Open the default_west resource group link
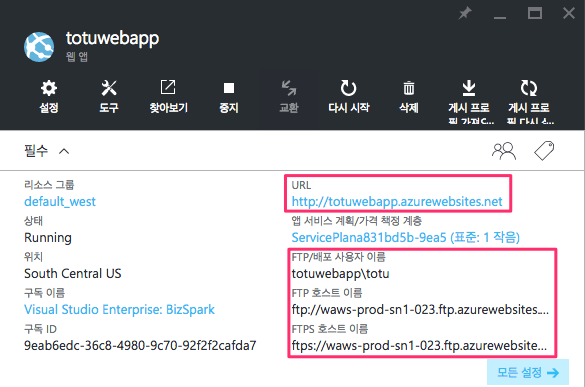585x387 pixels. (x=60, y=202)
